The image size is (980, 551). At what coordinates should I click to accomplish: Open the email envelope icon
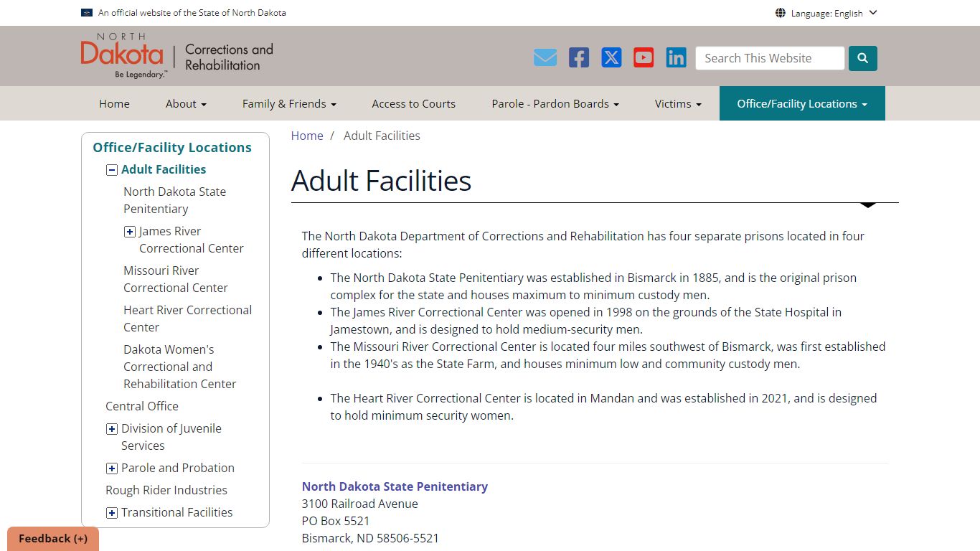[545, 57]
